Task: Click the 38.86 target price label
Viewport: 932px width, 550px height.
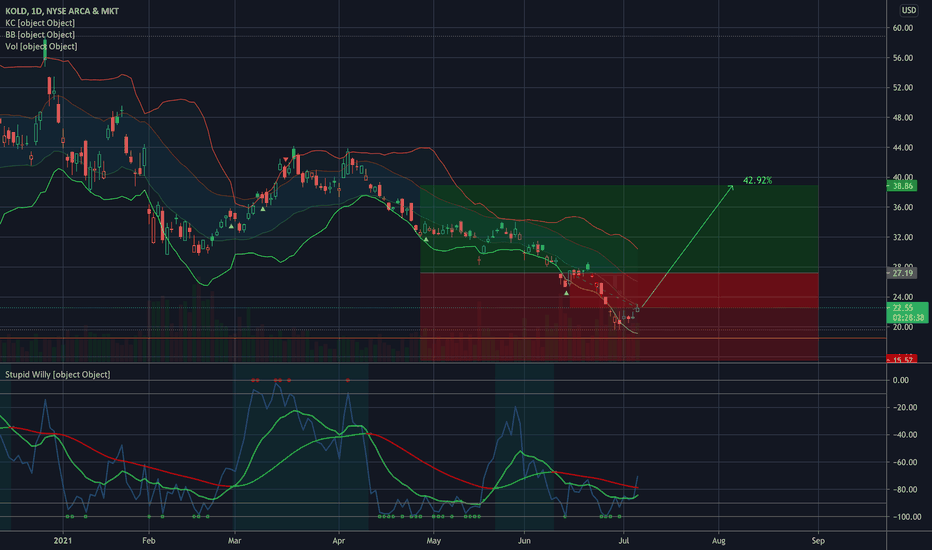Action: [902, 186]
